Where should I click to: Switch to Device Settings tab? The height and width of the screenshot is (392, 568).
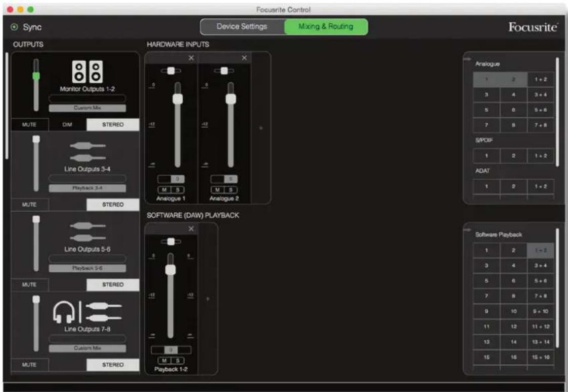click(x=242, y=26)
